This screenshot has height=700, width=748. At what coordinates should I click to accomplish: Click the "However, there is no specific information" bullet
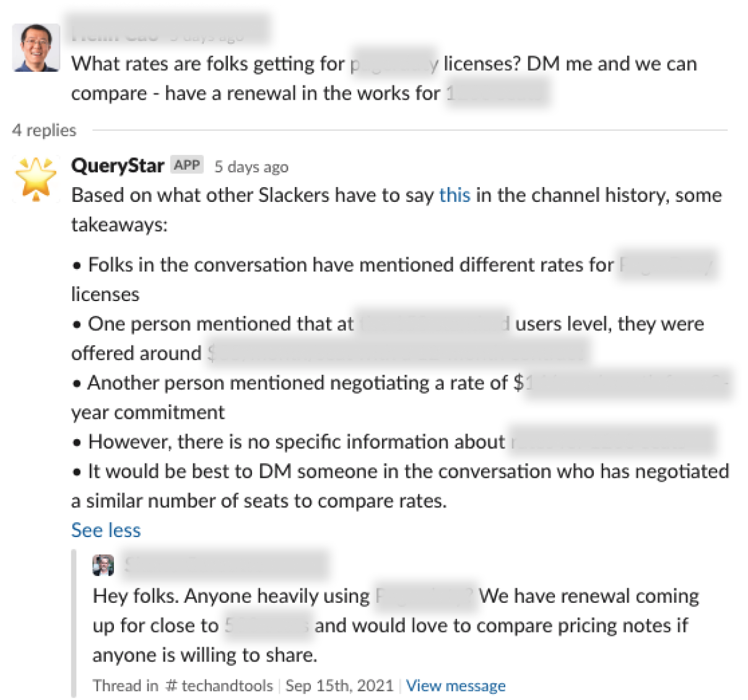297,442
